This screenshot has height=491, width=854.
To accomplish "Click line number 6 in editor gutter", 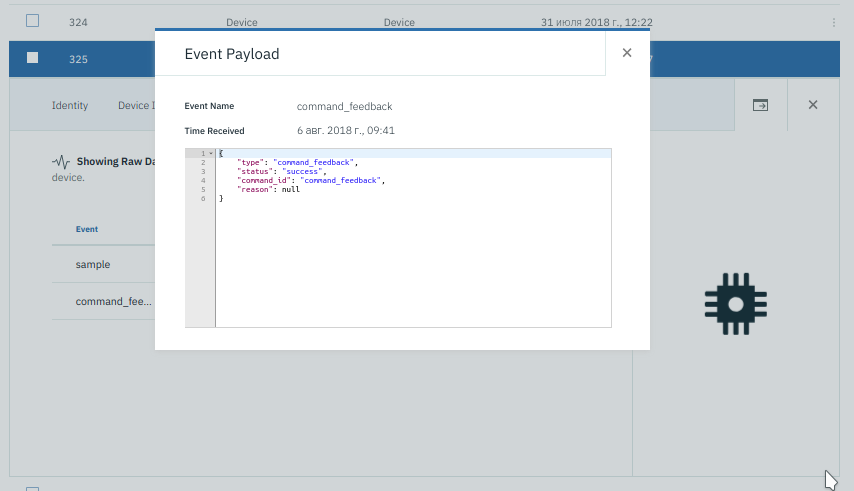I will click(x=203, y=199).
